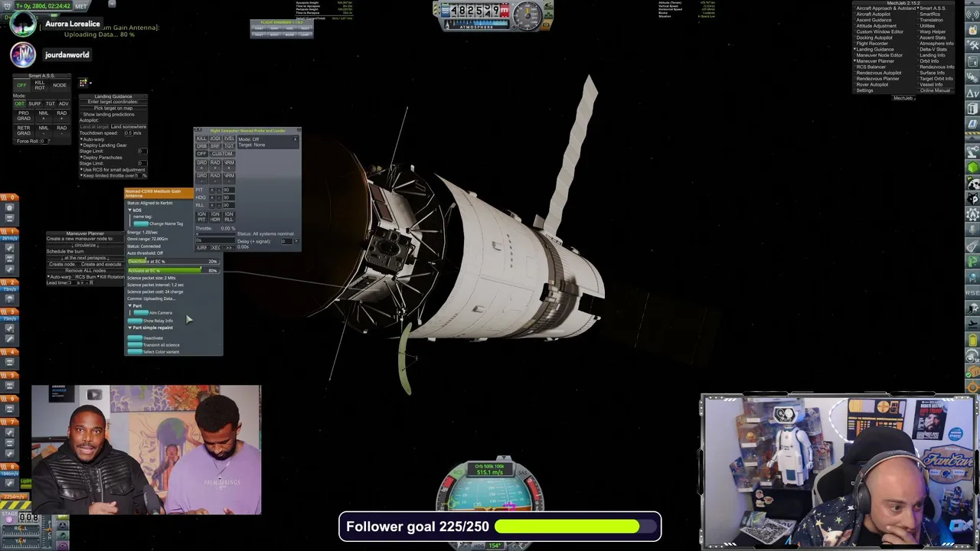This screenshot has height=551, width=980.
Task: Select NODE mode in Smart A.S.S.
Action: coord(60,85)
